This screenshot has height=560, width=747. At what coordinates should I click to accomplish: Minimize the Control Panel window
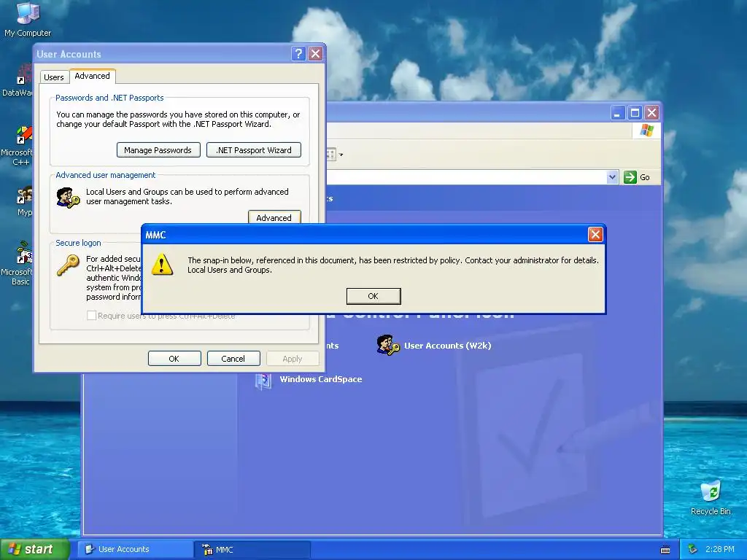coord(617,113)
